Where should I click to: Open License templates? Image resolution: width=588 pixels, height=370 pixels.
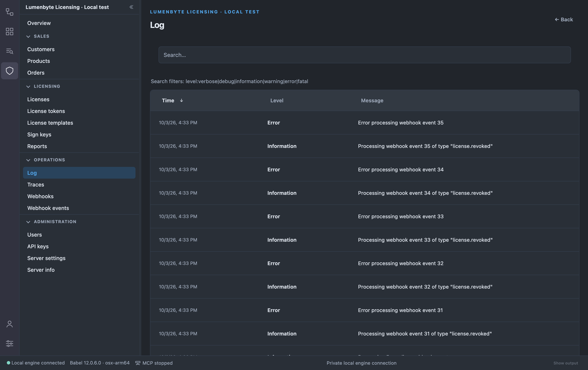79,123
